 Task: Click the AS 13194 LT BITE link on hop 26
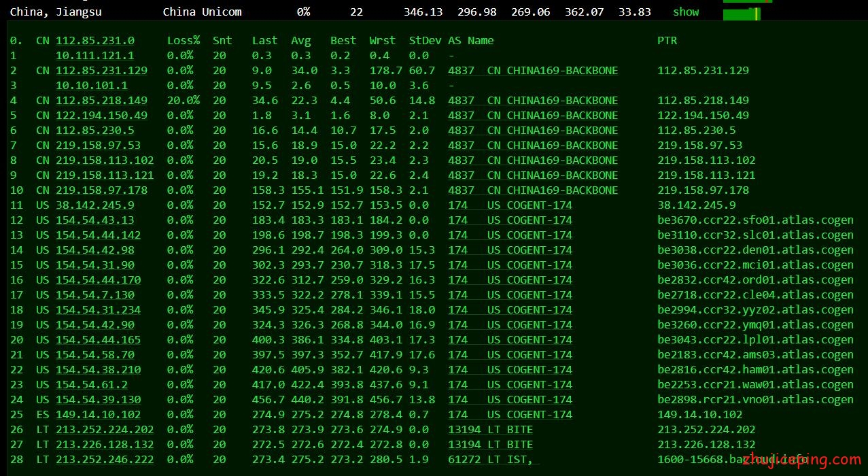coord(490,430)
